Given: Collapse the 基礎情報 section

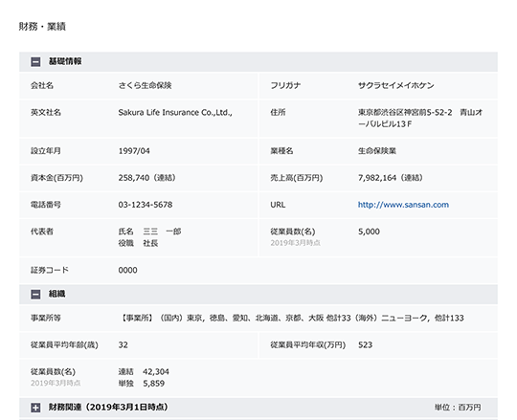Looking at the screenshot, I should tap(35, 61).
